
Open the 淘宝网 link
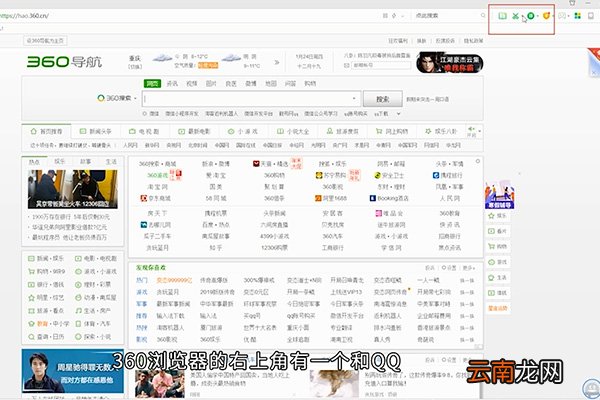tap(157, 187)
